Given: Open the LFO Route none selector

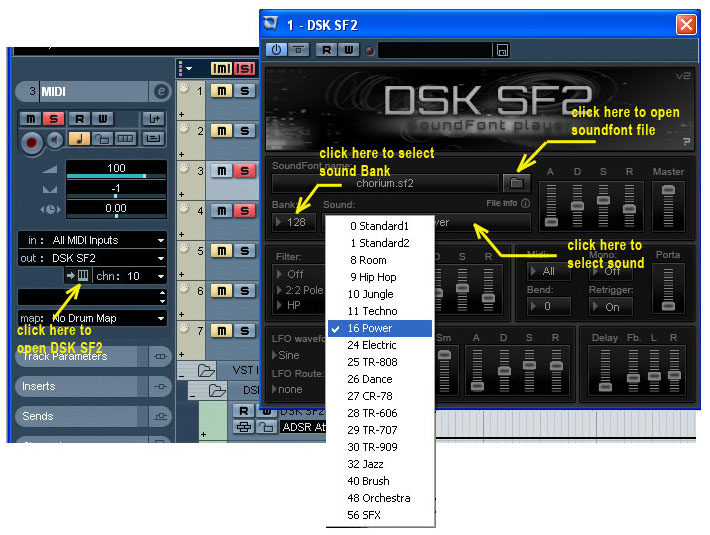Looking at the screenshot, I should (288, 389).
